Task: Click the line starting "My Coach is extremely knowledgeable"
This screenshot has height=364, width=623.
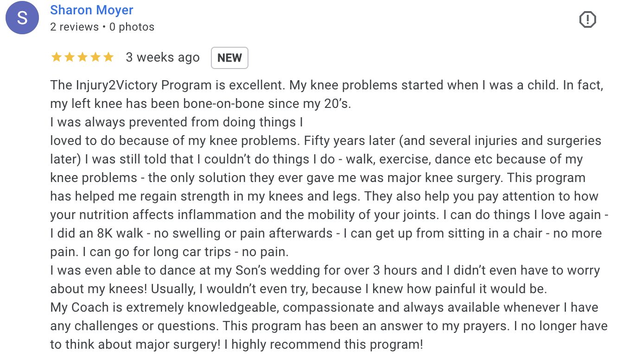Action: pyautogui.click(x=324, y=308)
